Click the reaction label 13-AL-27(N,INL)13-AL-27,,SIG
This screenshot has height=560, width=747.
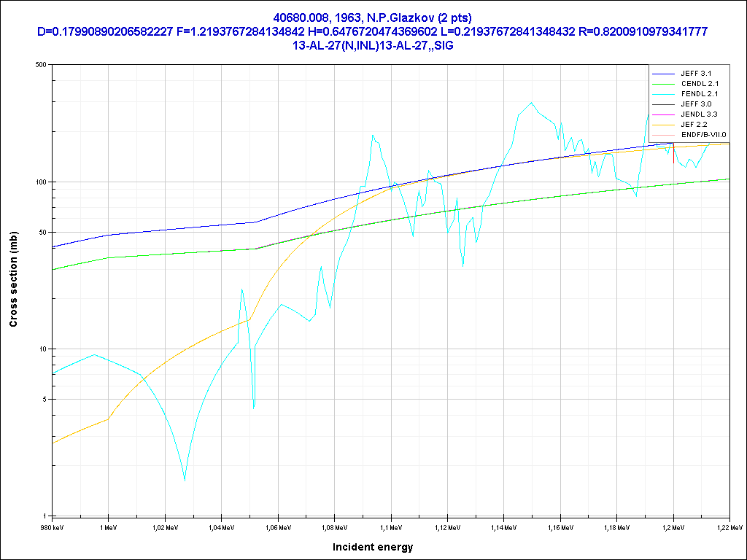pos(373,45)
